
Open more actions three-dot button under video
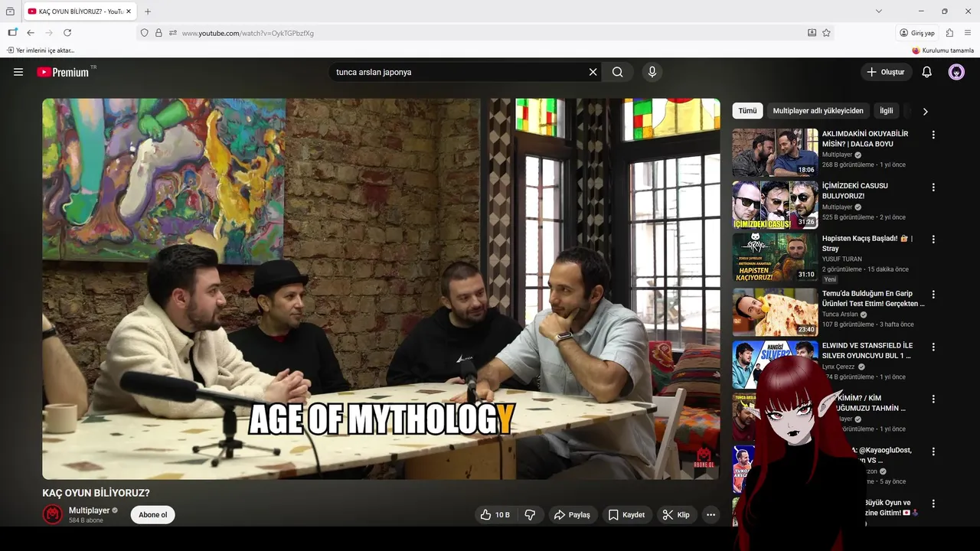click(710, 515)
